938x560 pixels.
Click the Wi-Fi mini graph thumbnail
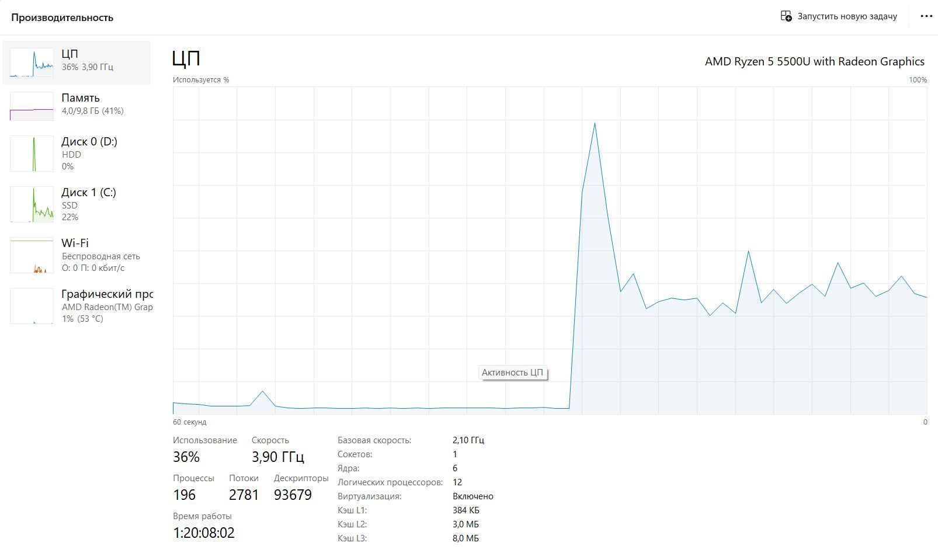[32, 255]
